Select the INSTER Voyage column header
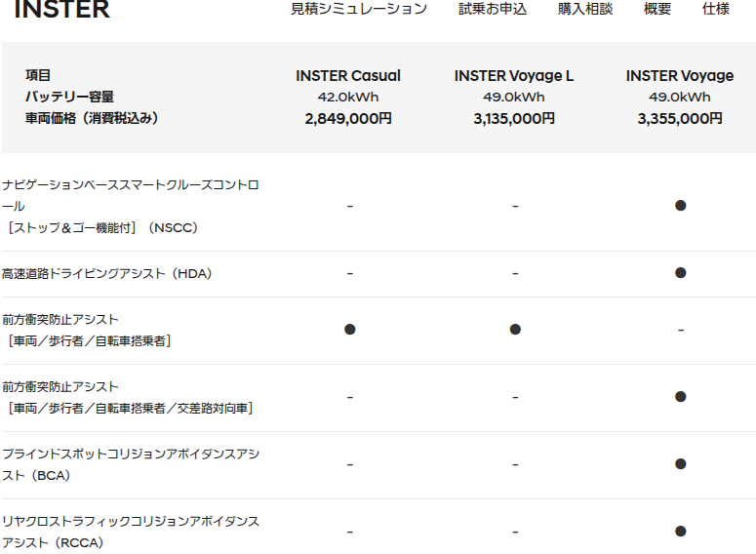The height and width of the screenshot is (554, 756). 680,76
